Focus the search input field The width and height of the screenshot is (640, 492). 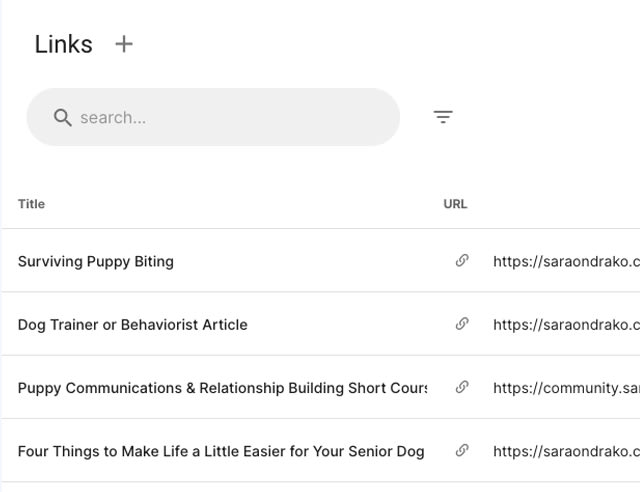coord(213,117)
